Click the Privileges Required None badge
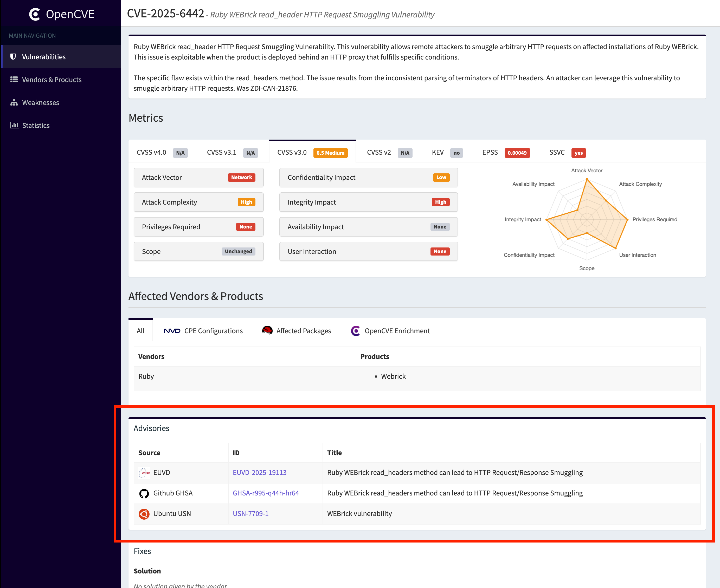The height and width of the screenshot is (588, 720). point(246,227)
